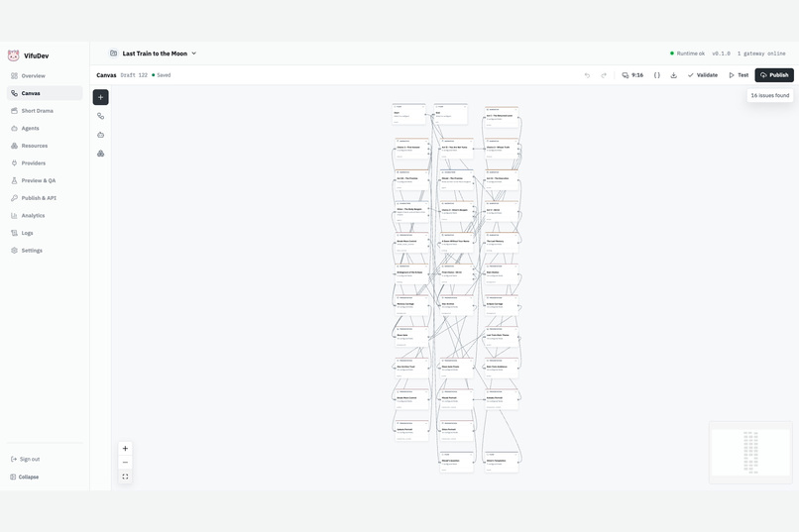Expand the Last Train to the Moon dropdown
This screenshot has height=532, width=799.
pos(194,53)
